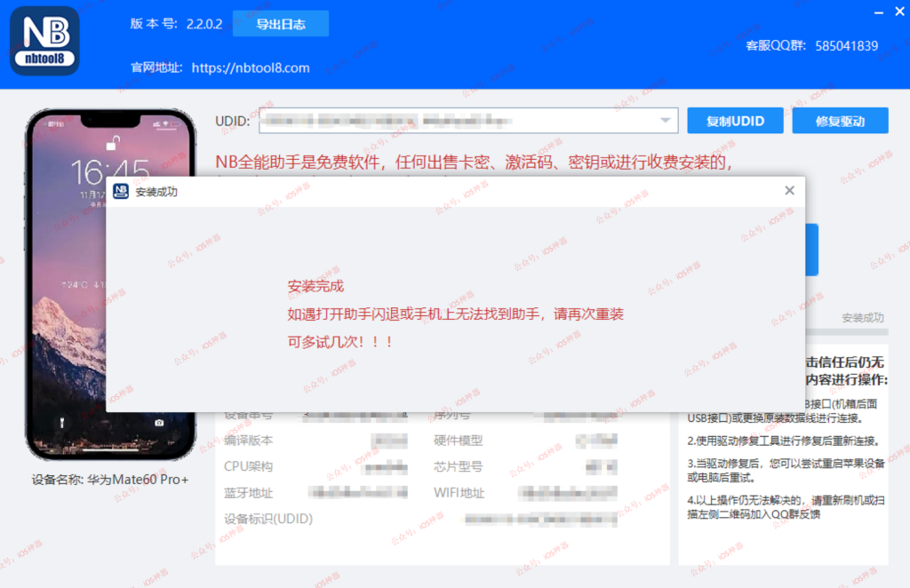This screenshot has width=910, height=588.
Task: Open the UDID dropdown arrow
Action: pyautogui.click(x=665, y=121)
